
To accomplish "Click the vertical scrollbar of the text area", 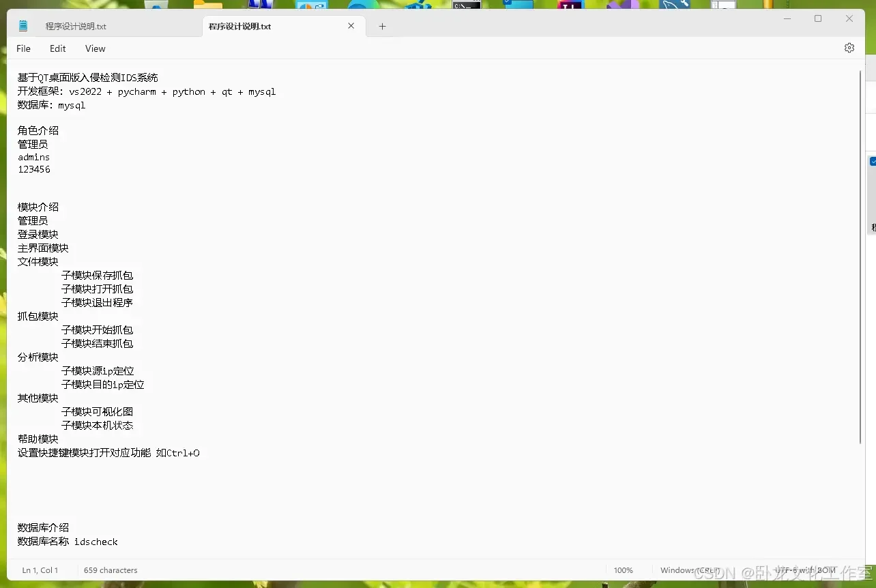I will click(x=861, y=257).
